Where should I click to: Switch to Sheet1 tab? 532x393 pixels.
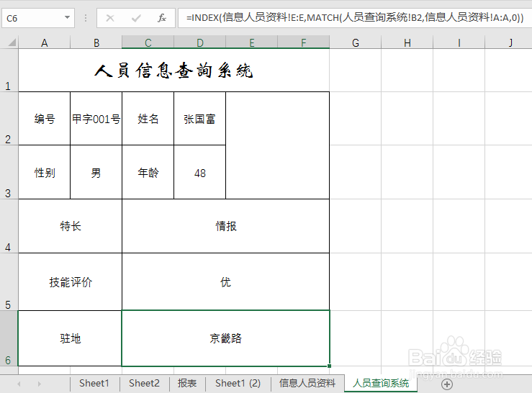(x=94, y=384)
